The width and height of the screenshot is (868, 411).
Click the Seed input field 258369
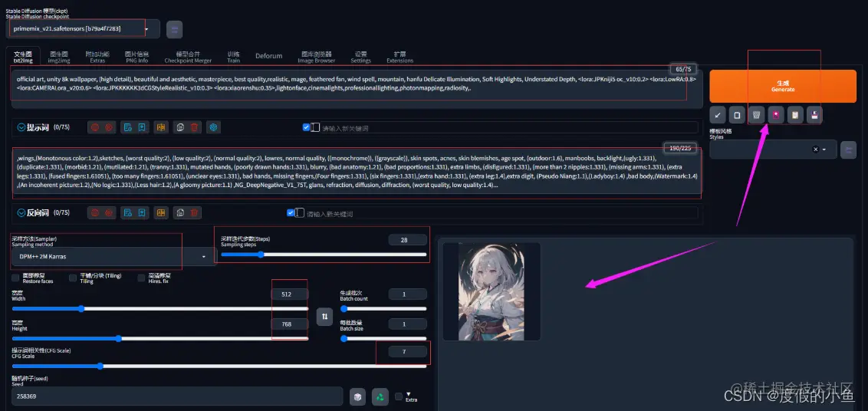point(177,396)
